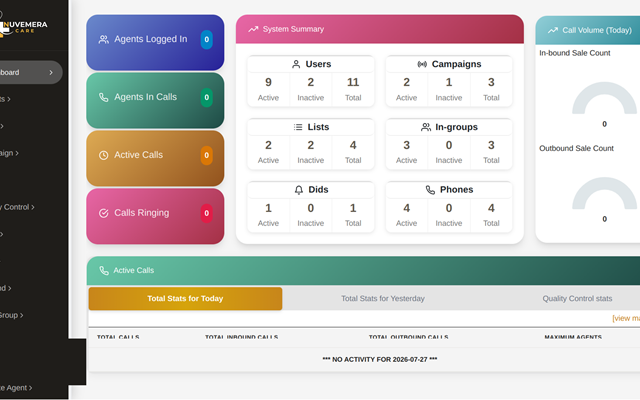Click the Campaigns heading in System Summary
This screenshot has width=640, height=400.
456,64
